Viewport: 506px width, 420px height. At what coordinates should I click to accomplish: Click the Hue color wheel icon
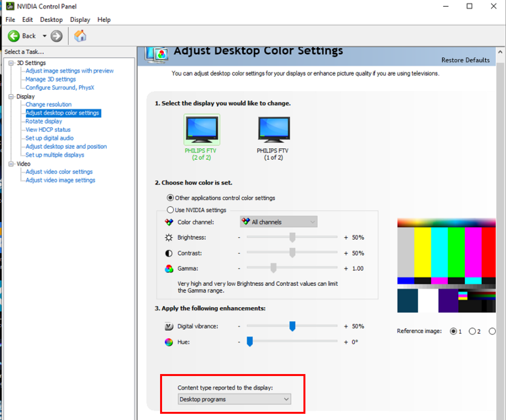(169, 342)
